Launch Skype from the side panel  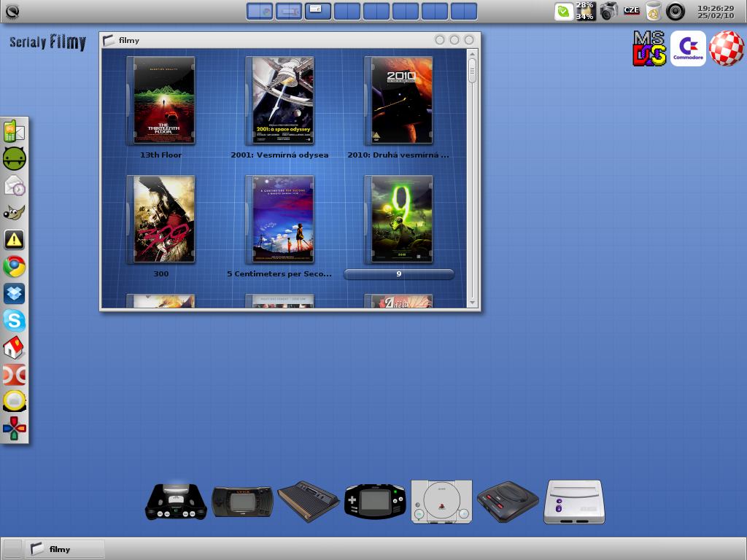coord(15,321)
